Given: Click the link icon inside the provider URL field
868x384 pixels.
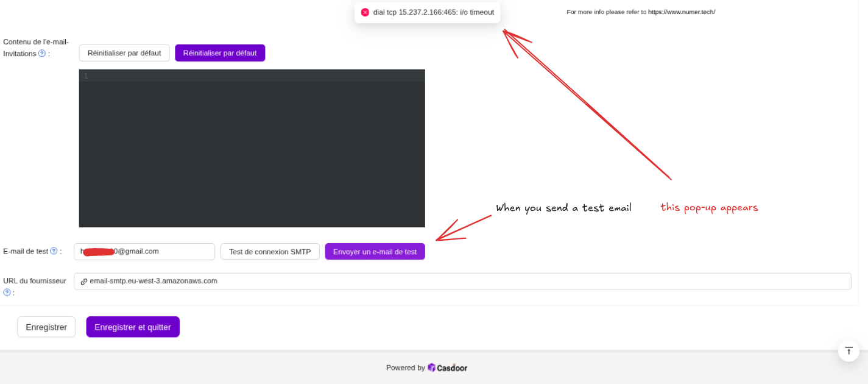Looking at the screenshot, I should coord(84,282).
